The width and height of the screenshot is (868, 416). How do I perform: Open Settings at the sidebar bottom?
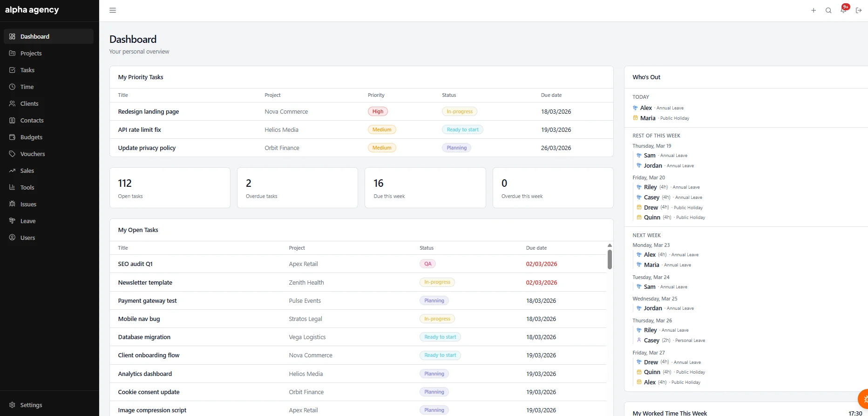pos(48,405)
